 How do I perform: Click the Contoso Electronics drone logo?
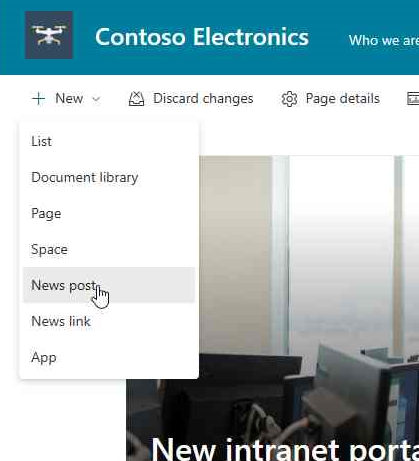pyautogui.click(x=49, y=35)
